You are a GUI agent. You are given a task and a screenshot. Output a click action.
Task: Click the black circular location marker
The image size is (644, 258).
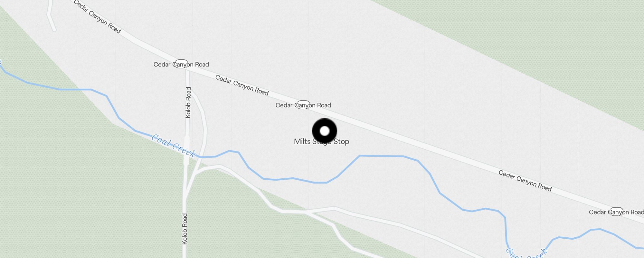point(325,131)
